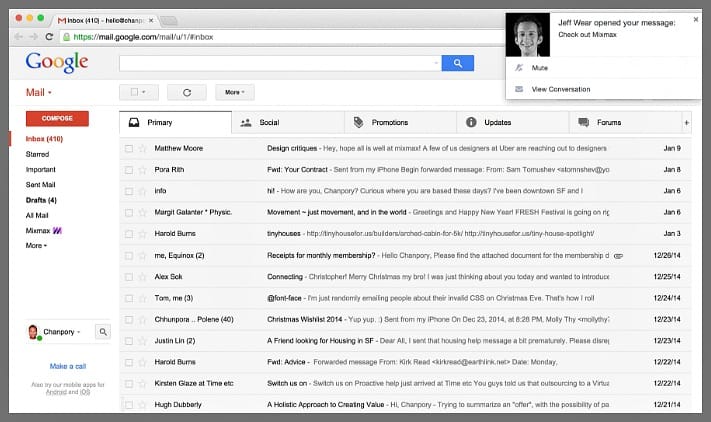Click the plus icon to add inbox tab
The image size is (711, 422).
click(686, 123)
